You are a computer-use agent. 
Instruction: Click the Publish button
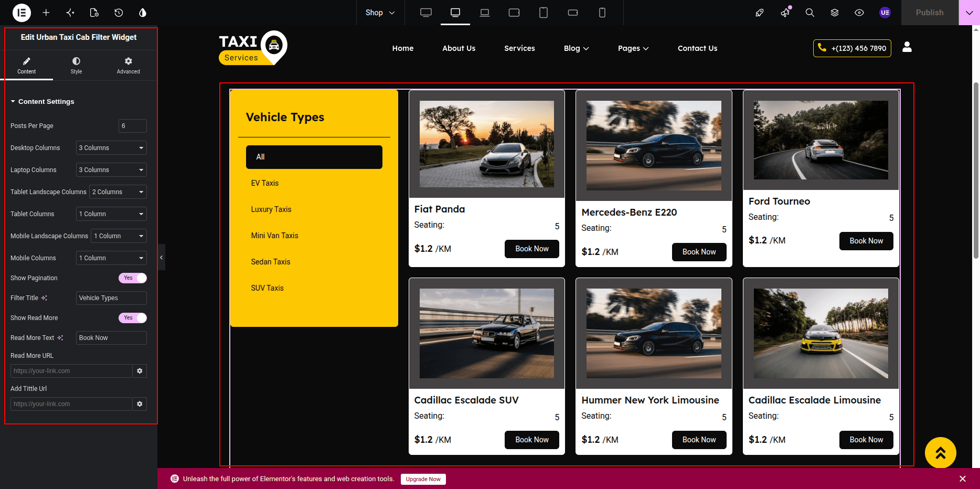pos(930,13)
